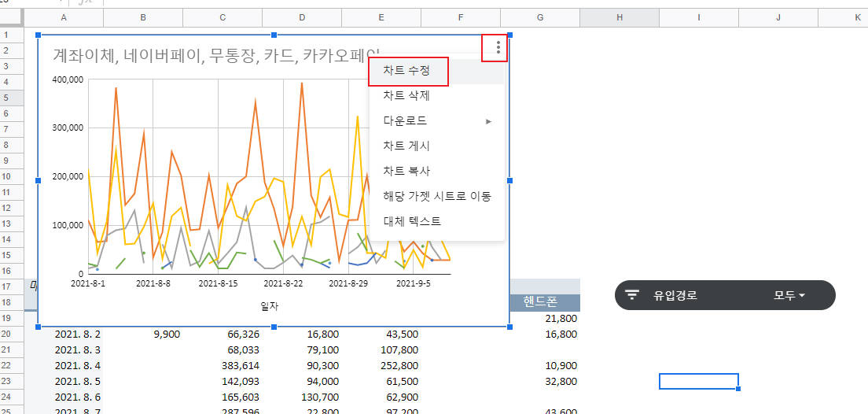Click cell containing 32,800
This screenshot has width=868, height=414.
540,381
